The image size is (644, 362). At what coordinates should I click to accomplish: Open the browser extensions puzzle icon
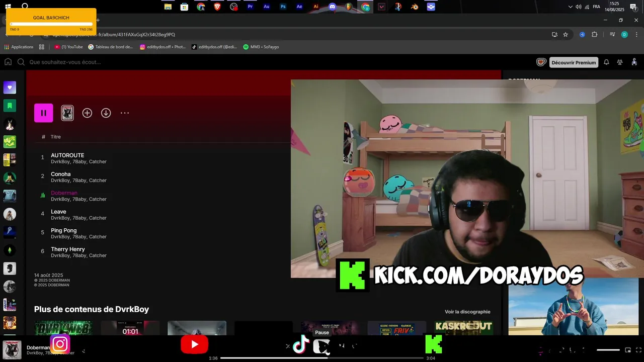click(595, 35)
